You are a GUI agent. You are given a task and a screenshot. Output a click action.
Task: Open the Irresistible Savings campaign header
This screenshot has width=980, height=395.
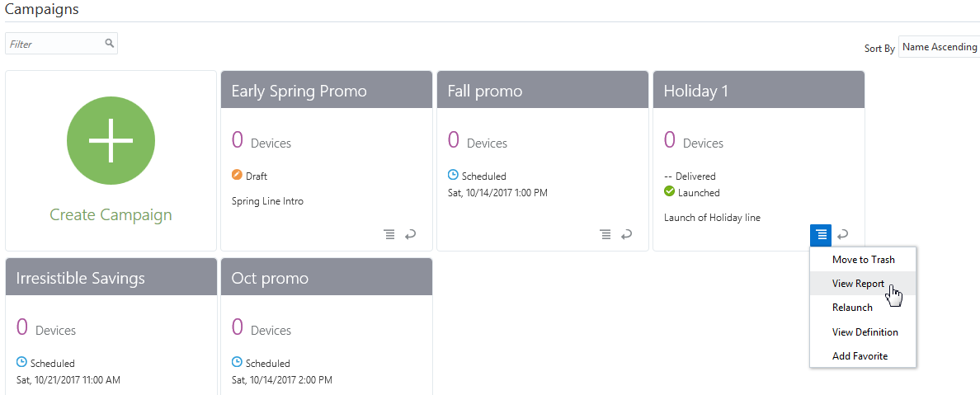click(80, 278)
